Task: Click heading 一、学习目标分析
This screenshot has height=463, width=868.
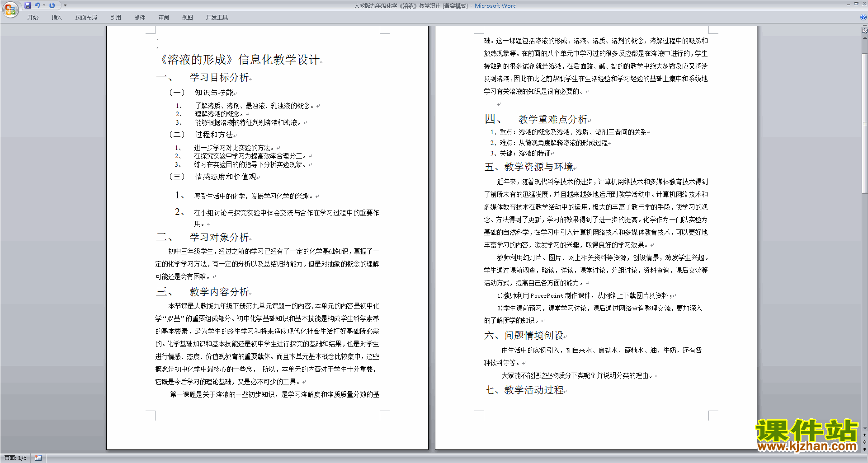Action: (203, 78)
